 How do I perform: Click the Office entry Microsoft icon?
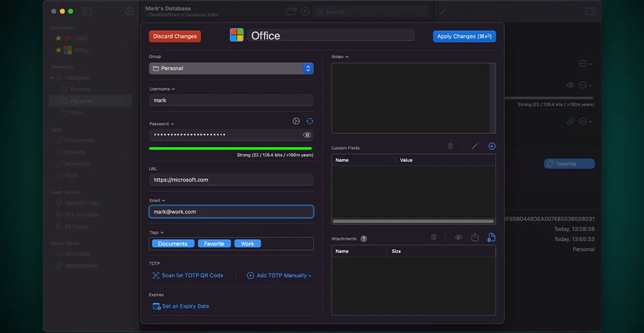(x=237, y=35)
